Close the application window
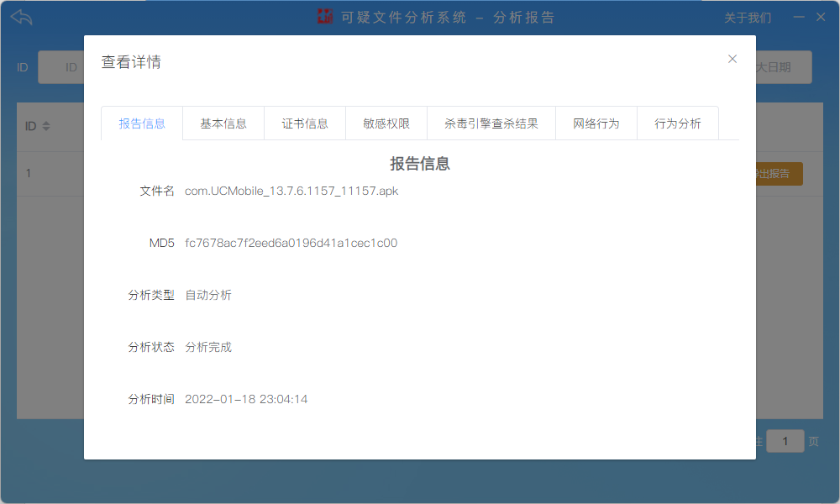 [x=821, y=17]
